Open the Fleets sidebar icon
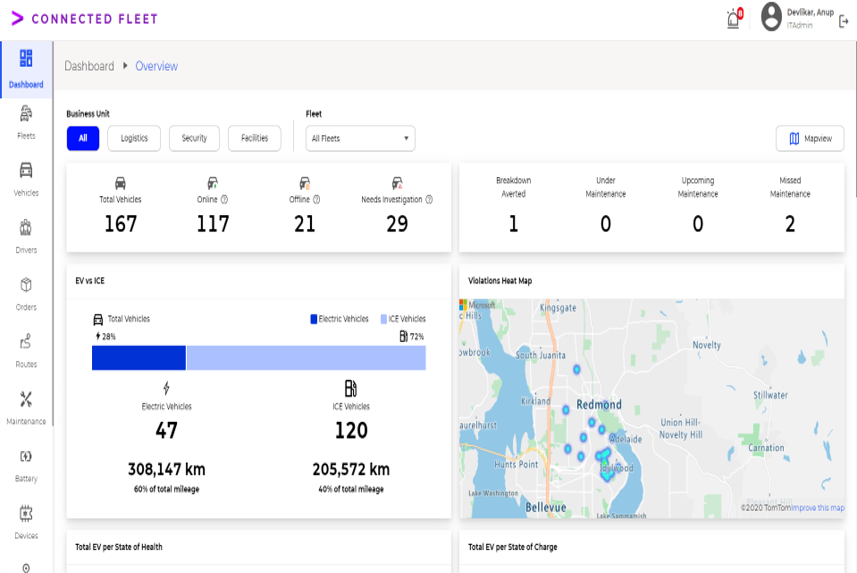 [26, 114]
